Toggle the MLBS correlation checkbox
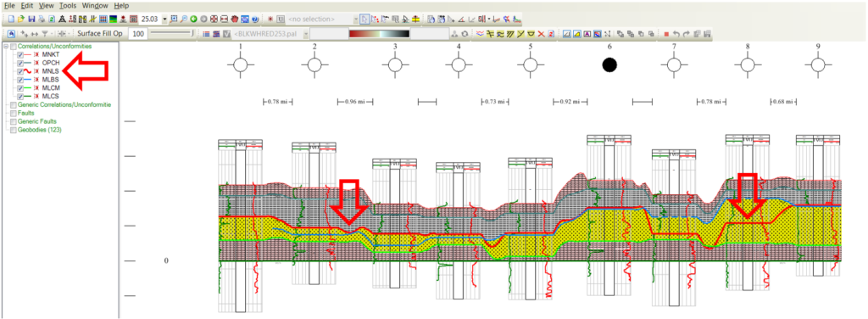 pyautogui.click(x=20, y=80)
